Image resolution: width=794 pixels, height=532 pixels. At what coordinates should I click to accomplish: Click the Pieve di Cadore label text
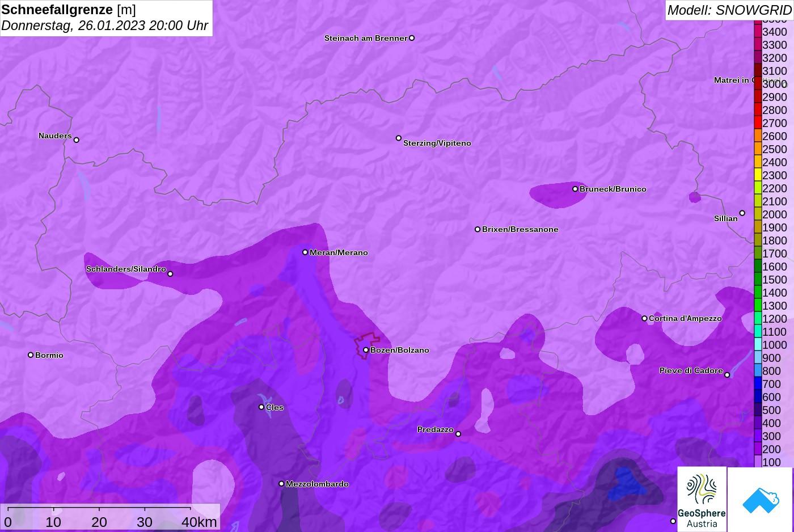point(691,370)
